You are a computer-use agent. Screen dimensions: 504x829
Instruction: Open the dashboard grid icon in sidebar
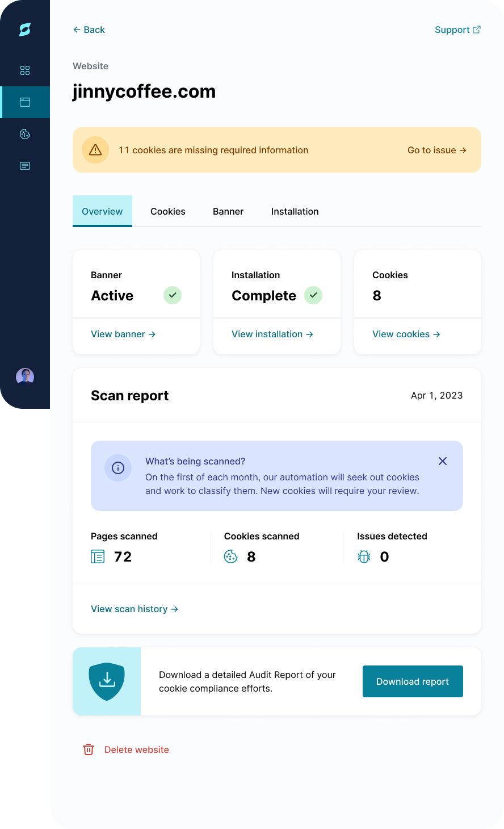coord(25,70)
